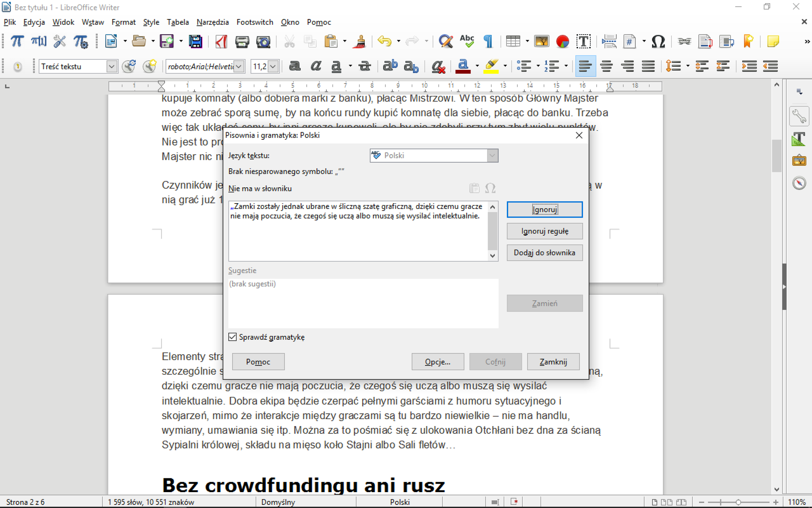Insert a footnote
This screenshot has height=508, width=812.
705,41
